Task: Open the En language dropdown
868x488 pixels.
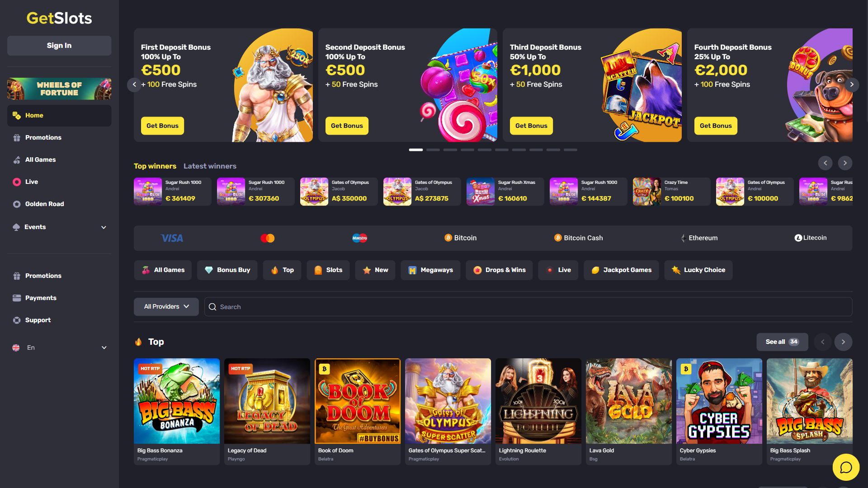Action: pyautogui.click(x=59, y=348)
